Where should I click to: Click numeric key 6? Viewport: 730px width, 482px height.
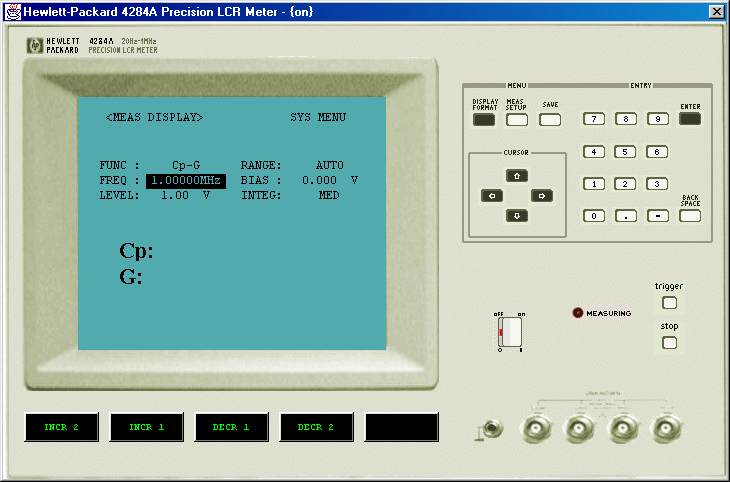click(x=657, y=151)
